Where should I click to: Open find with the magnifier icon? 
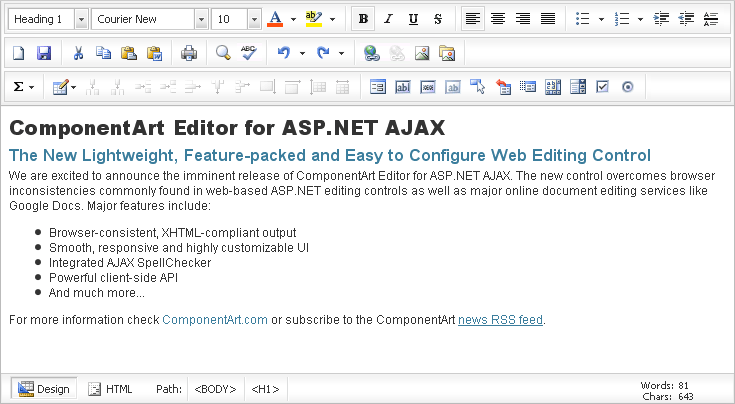[223, 53]
